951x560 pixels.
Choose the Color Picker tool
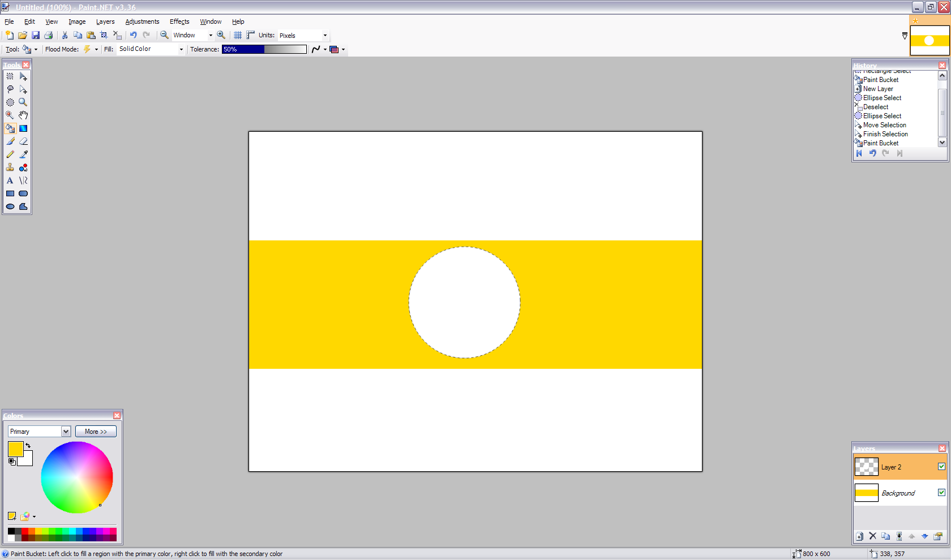coord(23,154)
